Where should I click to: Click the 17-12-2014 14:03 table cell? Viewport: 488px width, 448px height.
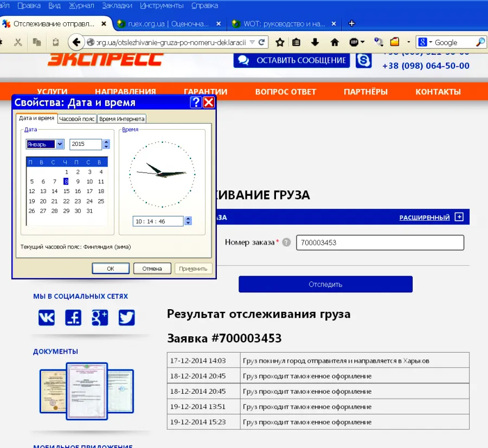click(x=203, y=361)
